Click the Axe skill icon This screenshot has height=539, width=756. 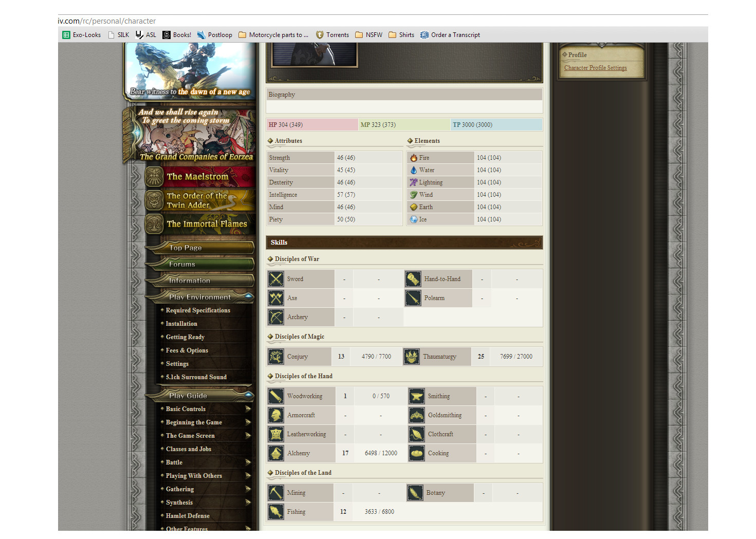click(x=276, y=298)
